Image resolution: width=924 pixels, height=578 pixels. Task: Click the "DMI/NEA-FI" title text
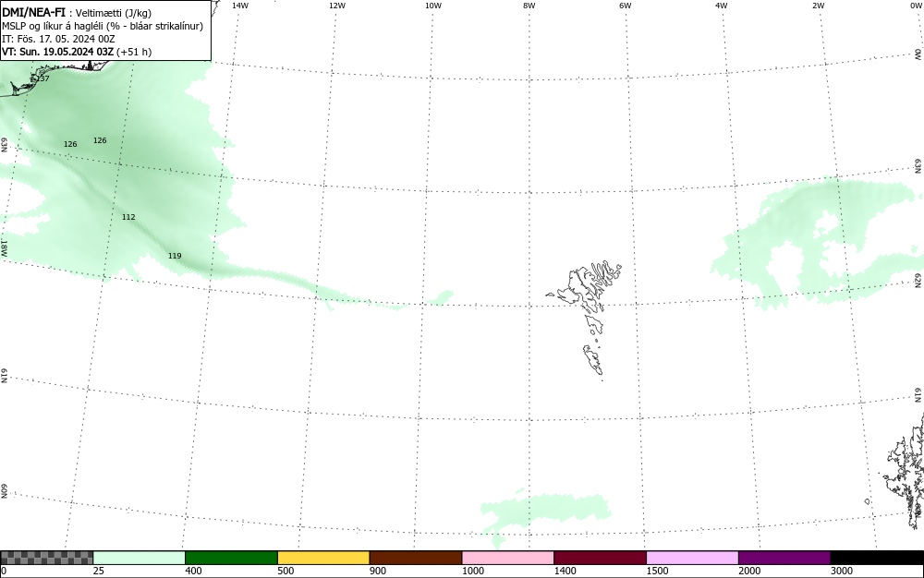click(x=33, y=12)
